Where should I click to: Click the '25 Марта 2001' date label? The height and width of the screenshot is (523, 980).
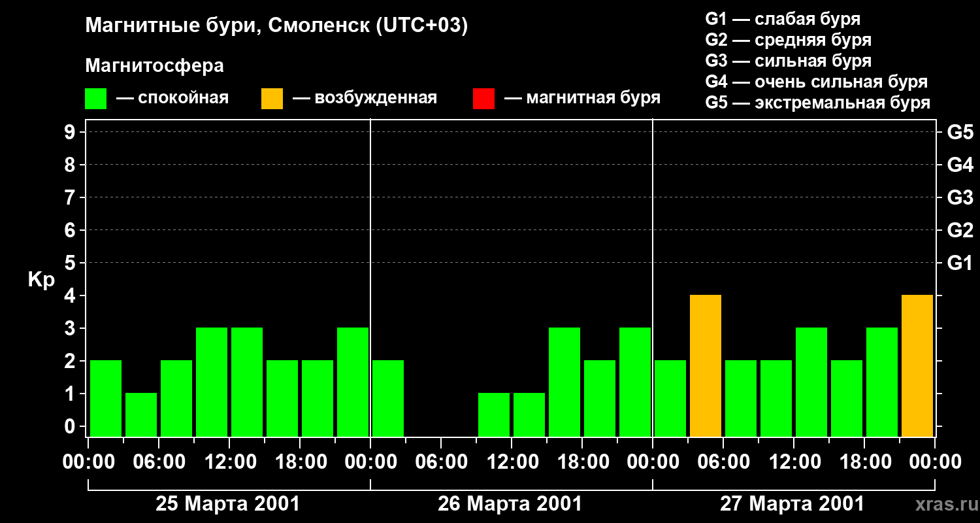227,504
